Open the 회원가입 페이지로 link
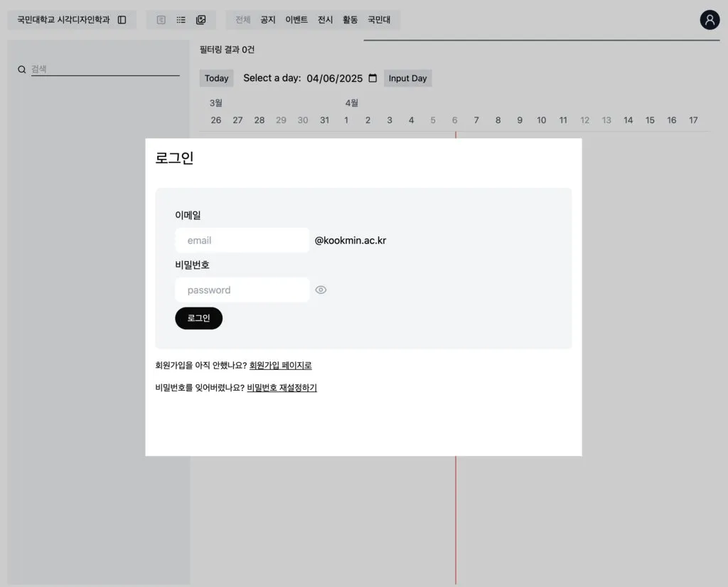This screenshot has width=728, height=587. coord(280,366)
